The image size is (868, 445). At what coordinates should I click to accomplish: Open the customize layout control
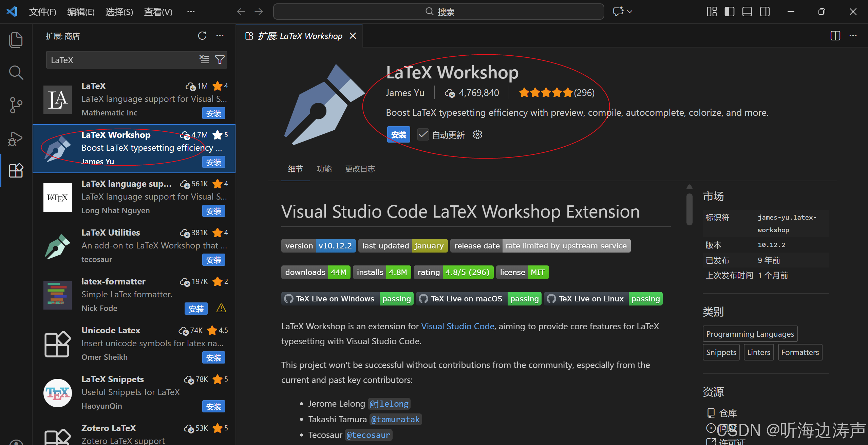pos(712,12)
